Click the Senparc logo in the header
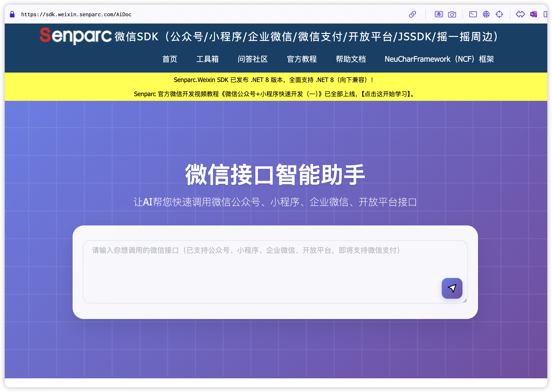Viewport: 552px width, 392px height. click(76, 36)
